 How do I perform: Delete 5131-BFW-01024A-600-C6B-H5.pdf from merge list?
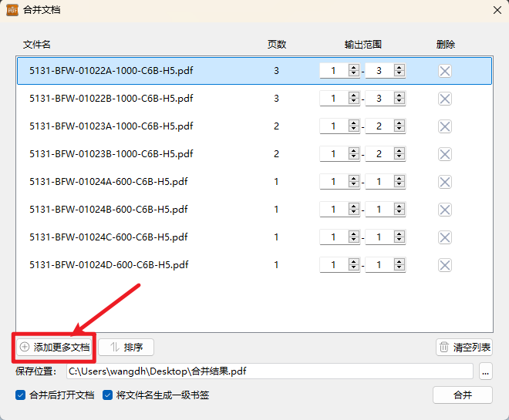click(445, 182)
